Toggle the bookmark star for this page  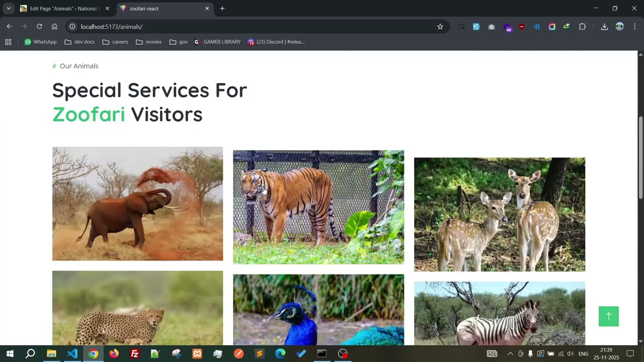(440, 27)
